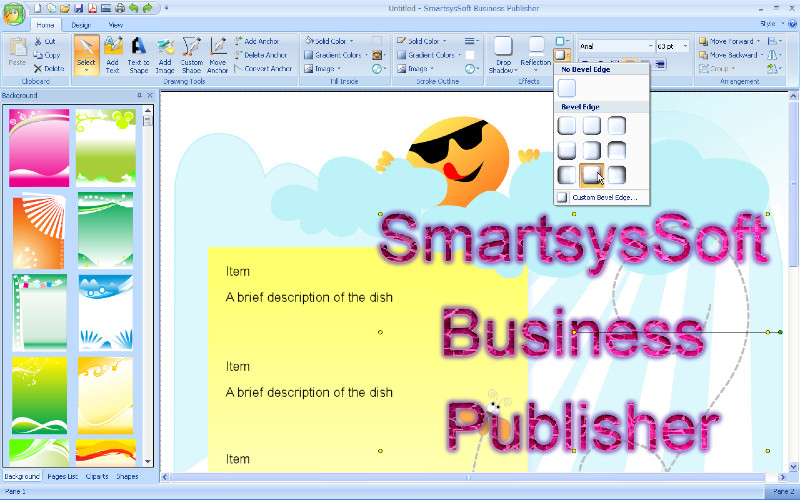The image size is (800, 500).
Task: Undo the last action
Action: click(134, 8)
